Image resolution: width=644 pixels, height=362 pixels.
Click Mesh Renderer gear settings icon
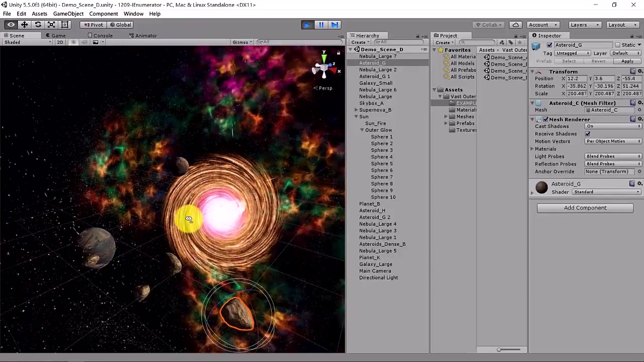[640, 119]
